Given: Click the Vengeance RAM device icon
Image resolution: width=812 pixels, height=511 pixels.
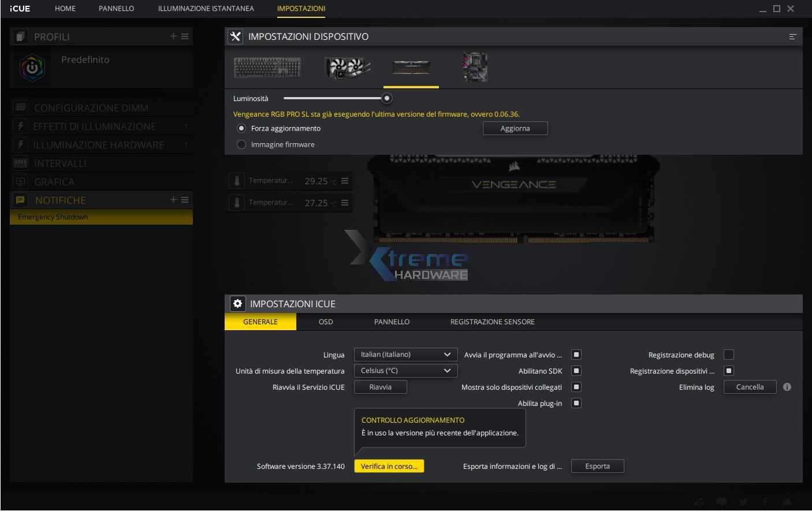Looking at the screenshot, I should pos(411,68).
